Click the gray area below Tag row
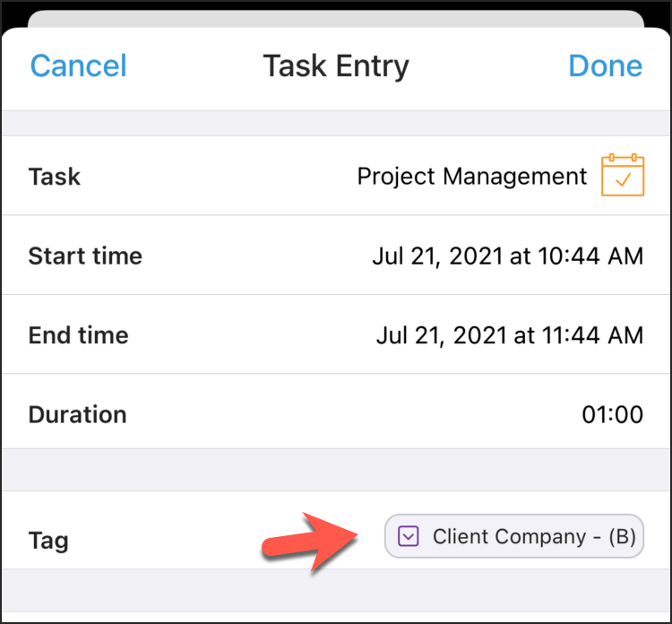 click(x=336, y=590)
